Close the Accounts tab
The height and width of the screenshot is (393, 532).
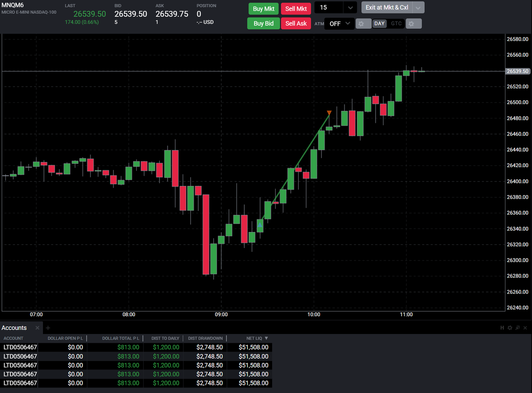(x=37, y=328)
